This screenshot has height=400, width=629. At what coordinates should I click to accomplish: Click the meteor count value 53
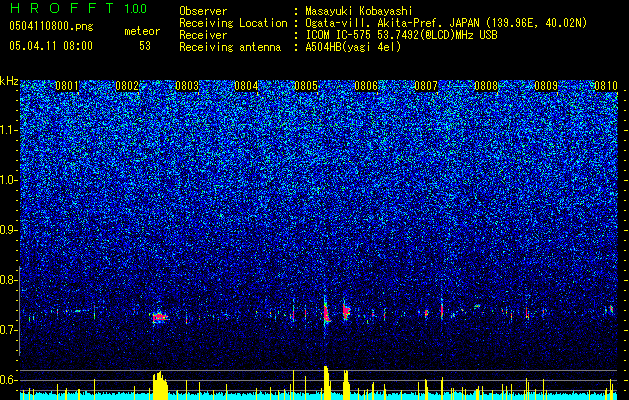click(145, 46)
